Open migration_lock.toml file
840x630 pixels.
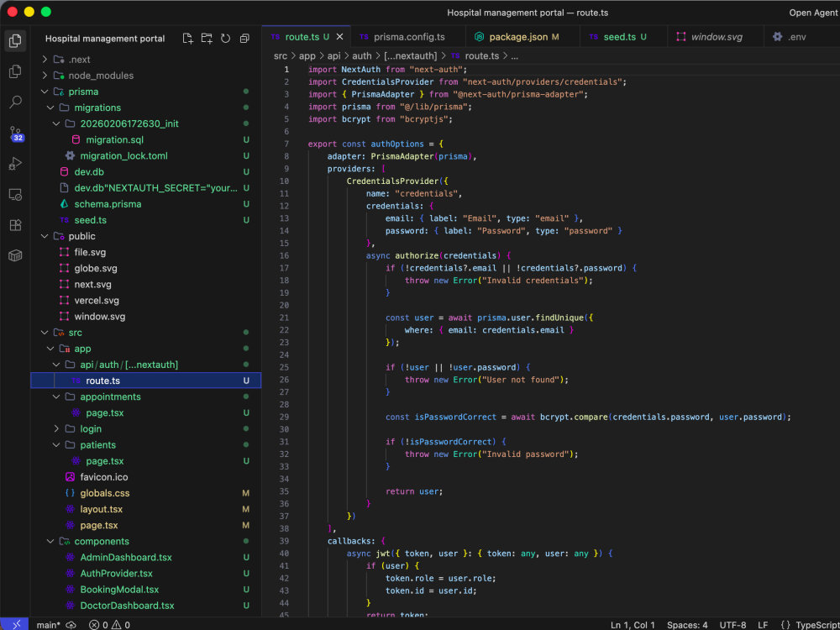(145, 156)
